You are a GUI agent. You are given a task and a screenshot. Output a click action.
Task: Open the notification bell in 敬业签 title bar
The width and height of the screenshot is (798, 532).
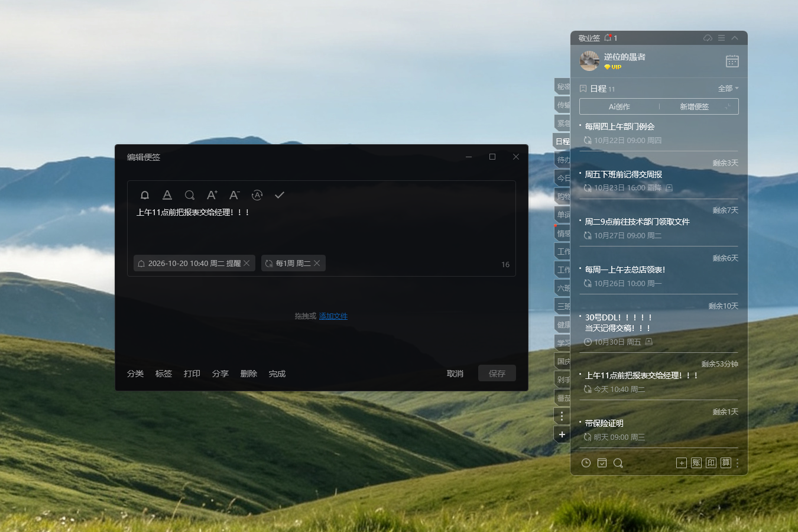(x=608, y=38)
